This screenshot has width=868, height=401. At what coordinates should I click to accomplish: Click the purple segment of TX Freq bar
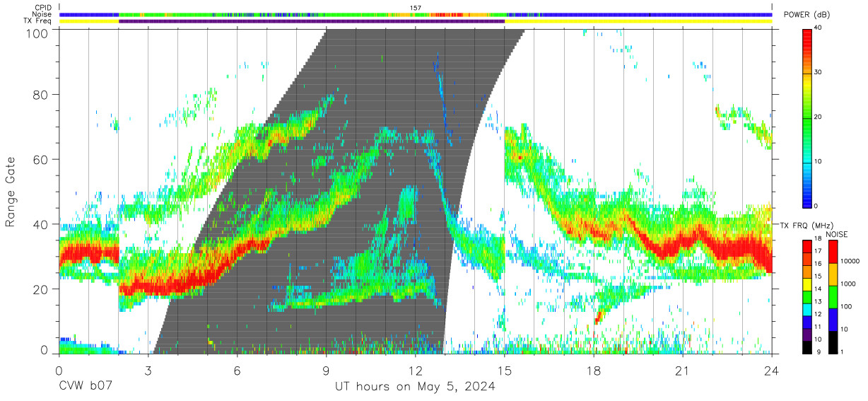[312, 21]
